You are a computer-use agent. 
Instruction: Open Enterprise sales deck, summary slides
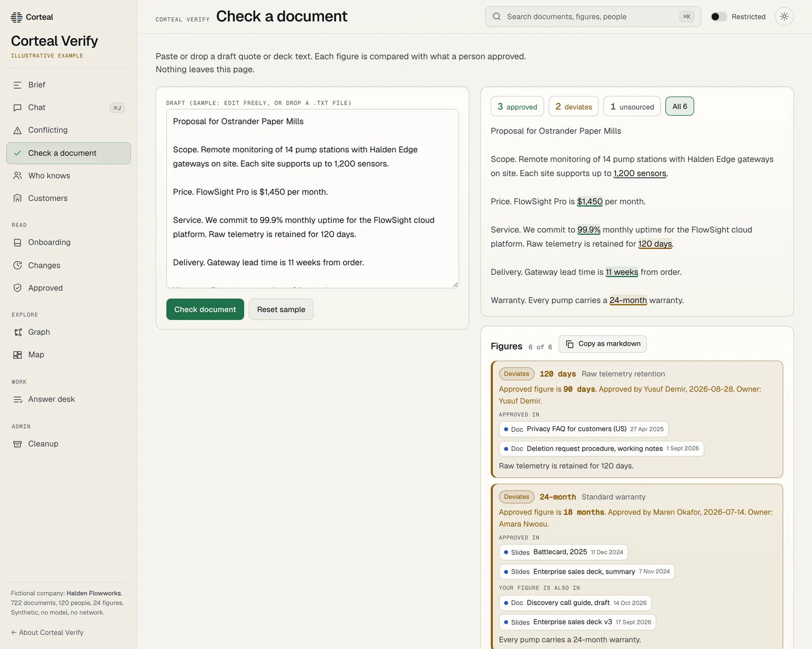pos(587,572)
